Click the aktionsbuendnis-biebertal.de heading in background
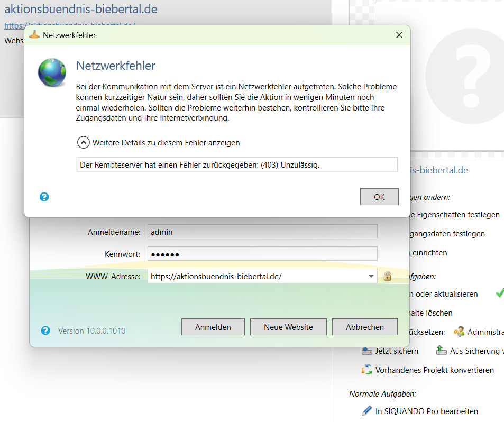Image resolution: width=504 pixels, height=422 pixels. pos(81,9)
